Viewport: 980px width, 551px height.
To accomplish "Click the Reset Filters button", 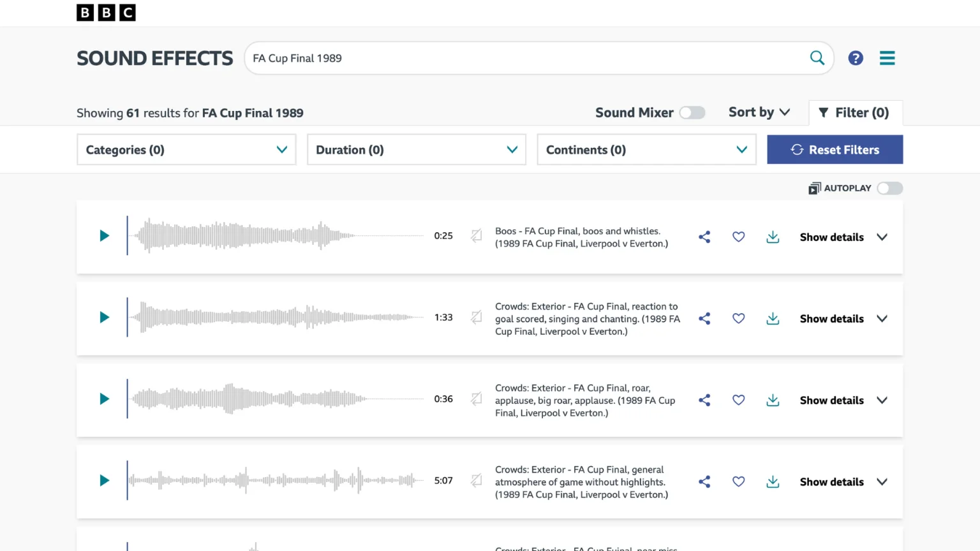I will click(x=835, y=150).
